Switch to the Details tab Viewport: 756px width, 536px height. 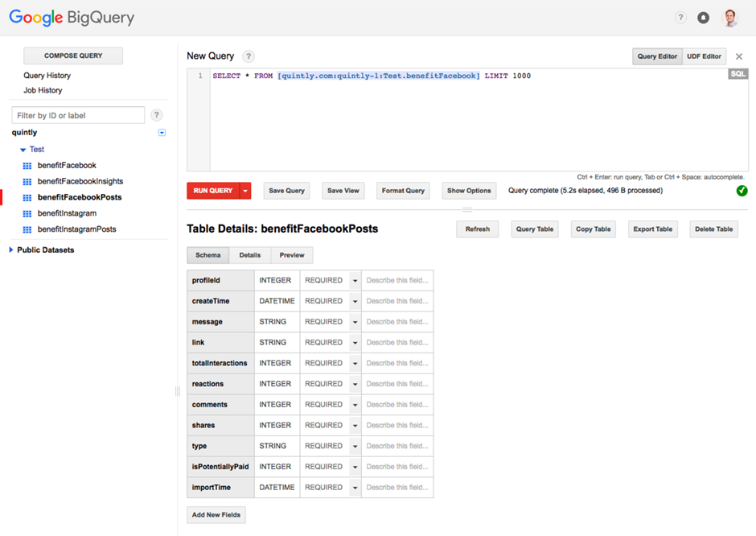pos(250,255)
